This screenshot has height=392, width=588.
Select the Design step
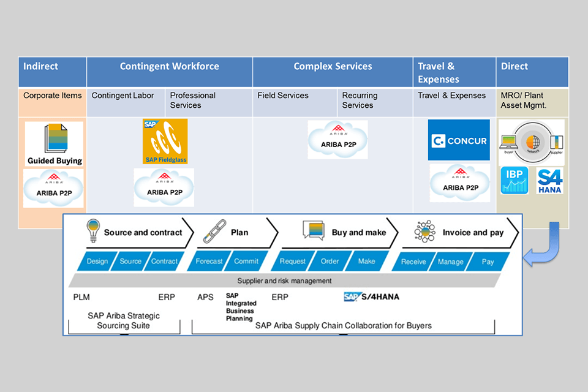[x=97, y=261]
